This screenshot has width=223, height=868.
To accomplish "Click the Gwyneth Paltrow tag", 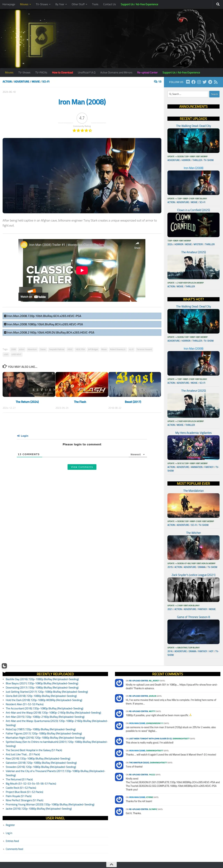I will (56, 349).
